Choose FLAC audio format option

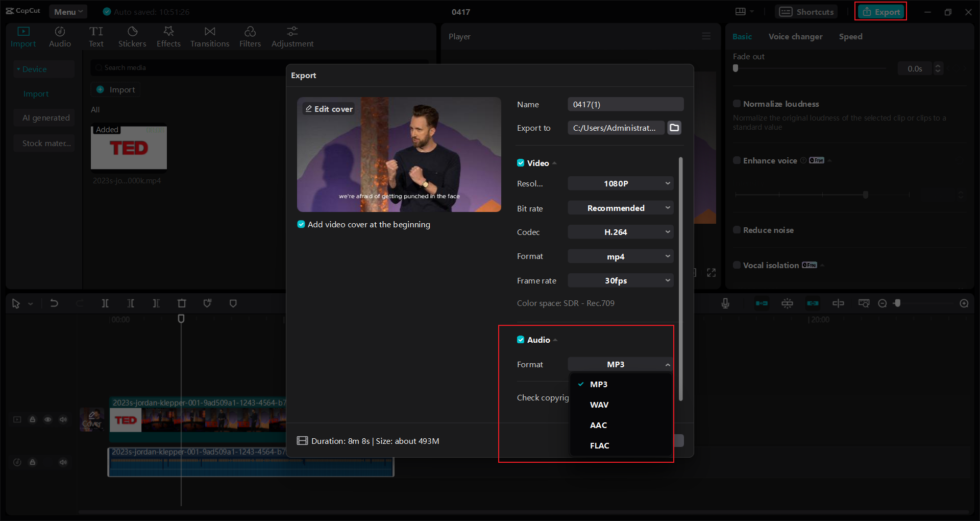click(599, 445)
